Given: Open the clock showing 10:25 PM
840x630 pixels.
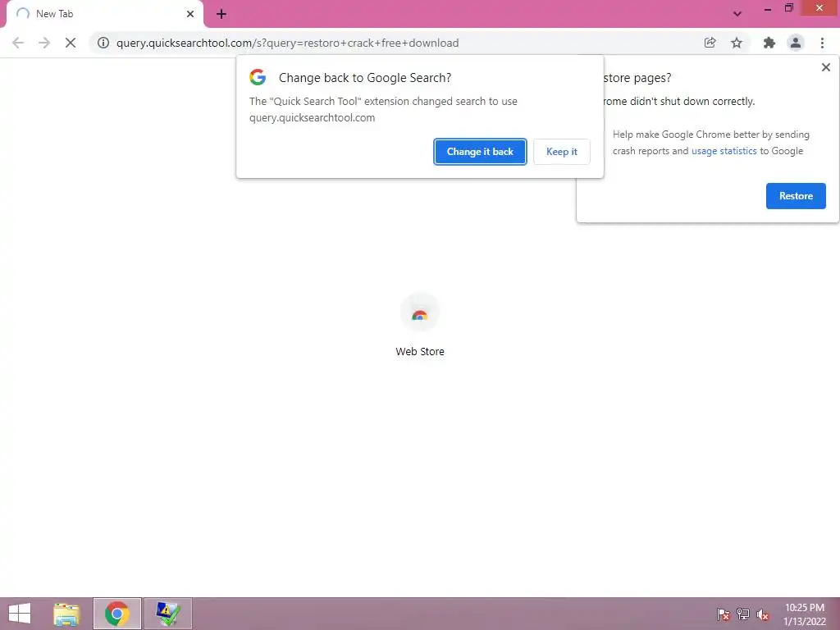Looking at the screenshot, I should point(804,614).
